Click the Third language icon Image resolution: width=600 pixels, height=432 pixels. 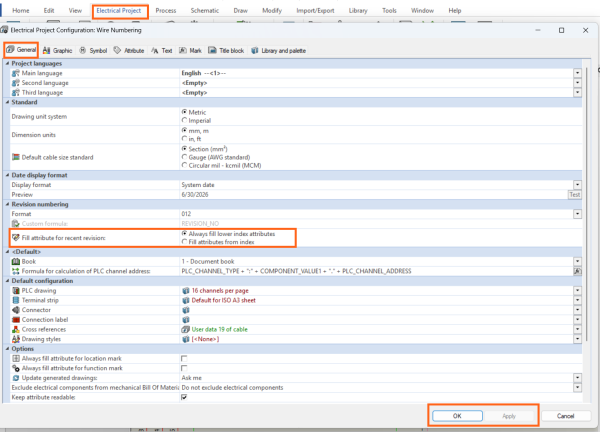pyautogui.click(x=16, y=93)
